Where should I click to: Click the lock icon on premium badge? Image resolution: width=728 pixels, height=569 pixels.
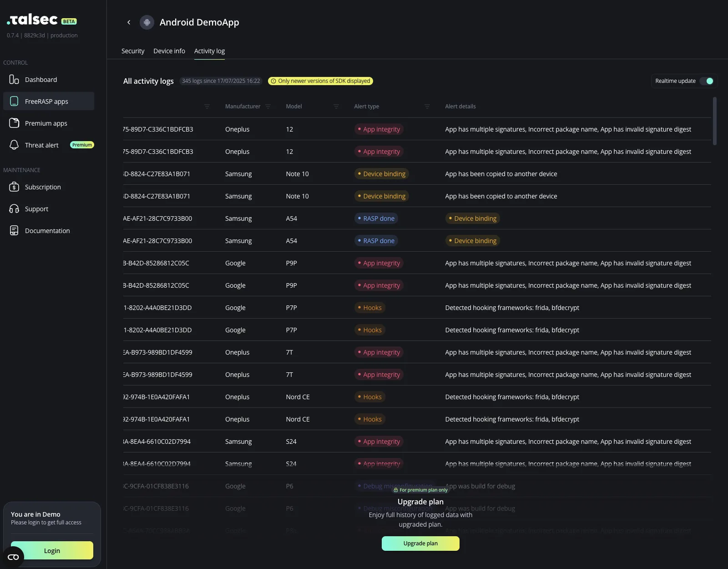[x=396, y=490]
